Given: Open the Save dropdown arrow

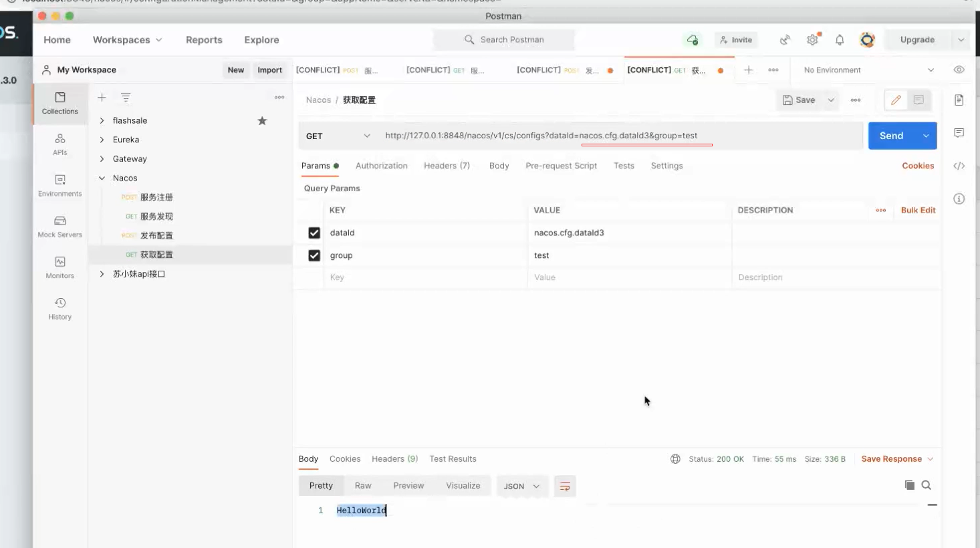Looking at the screenshot, I should pos(831,100).
